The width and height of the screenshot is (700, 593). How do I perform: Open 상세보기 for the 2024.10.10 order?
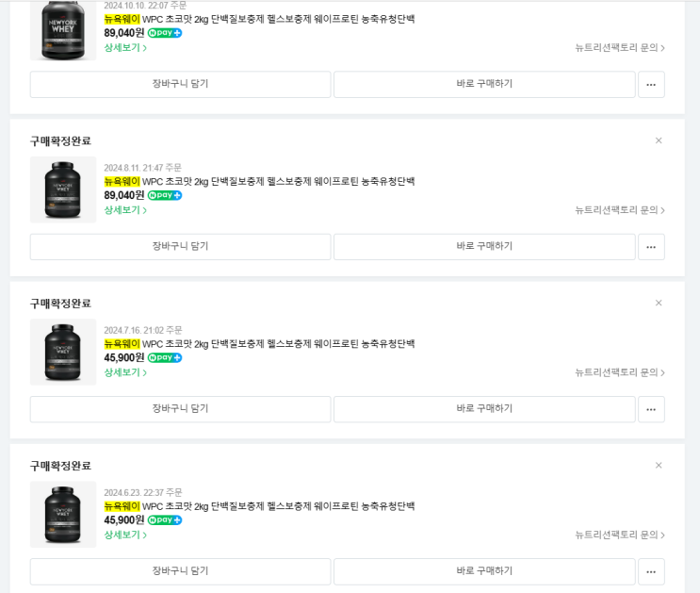(x=125, y=48)
